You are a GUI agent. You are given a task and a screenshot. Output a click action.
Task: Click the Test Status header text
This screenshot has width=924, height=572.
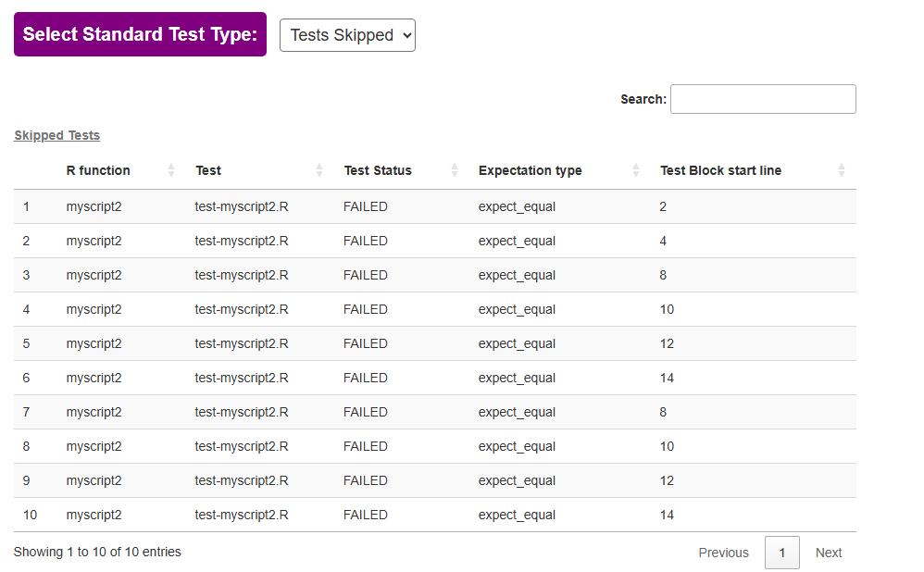378,170
